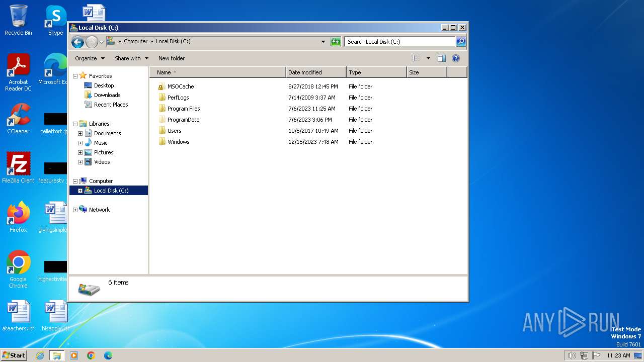Viewport: 644px width, 362px height.
Task: Click the New folder button
Action: [172, 58]
